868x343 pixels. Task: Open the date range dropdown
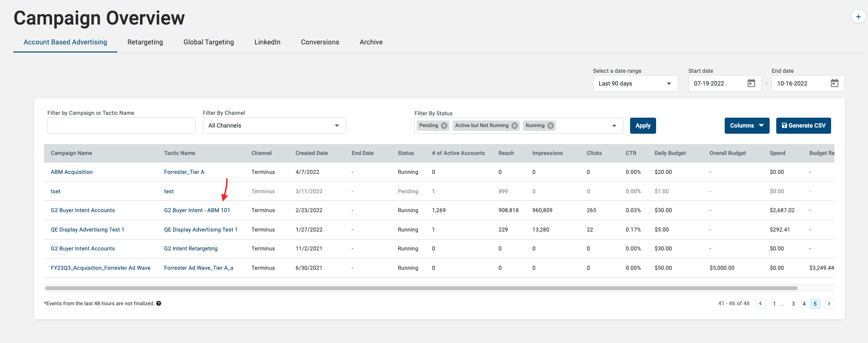[x=635, y=84]
